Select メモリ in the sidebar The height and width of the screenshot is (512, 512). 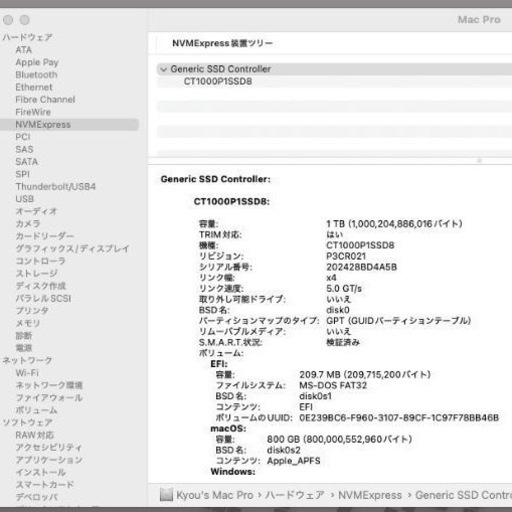28,323
